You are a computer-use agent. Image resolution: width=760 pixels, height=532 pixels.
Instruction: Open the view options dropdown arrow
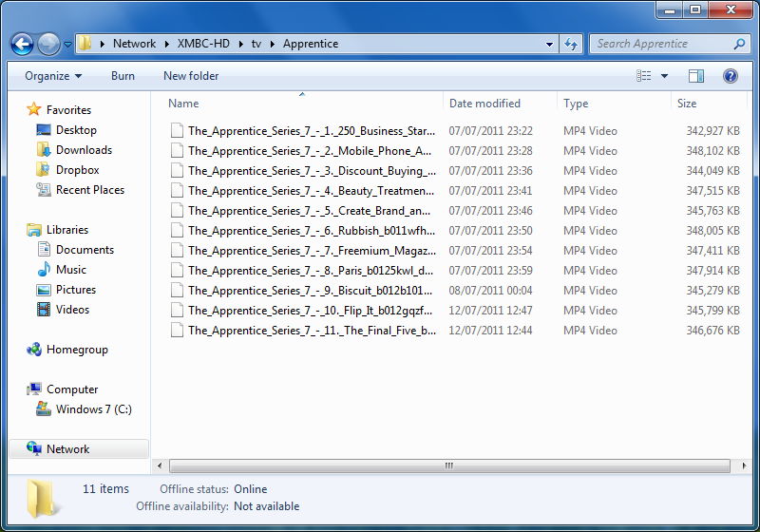tap(664, 76)
